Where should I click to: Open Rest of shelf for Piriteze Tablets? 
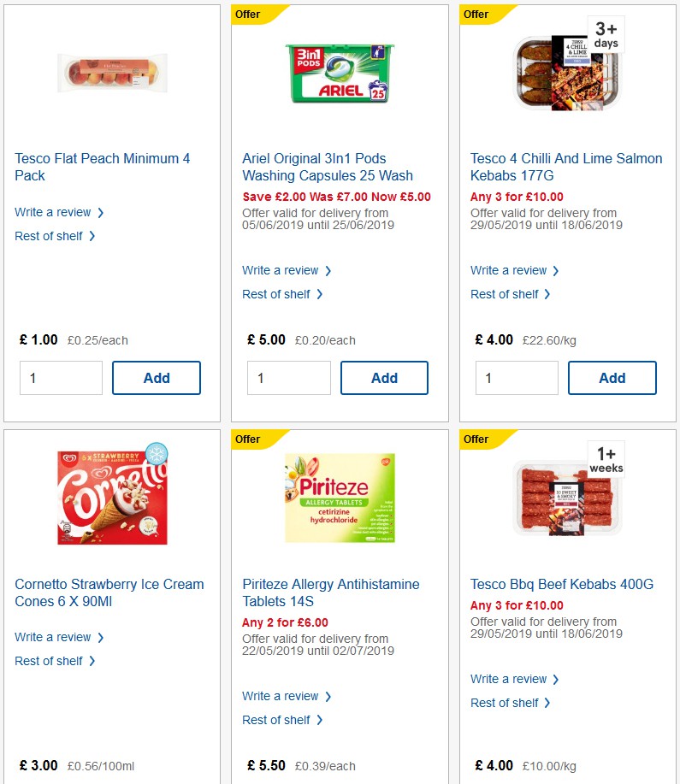[278, 720]
